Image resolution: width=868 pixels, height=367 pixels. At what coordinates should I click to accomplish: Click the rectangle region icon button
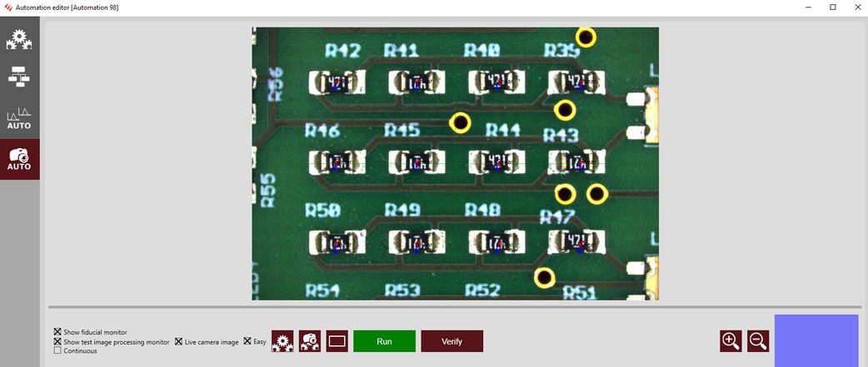point(337,341)
